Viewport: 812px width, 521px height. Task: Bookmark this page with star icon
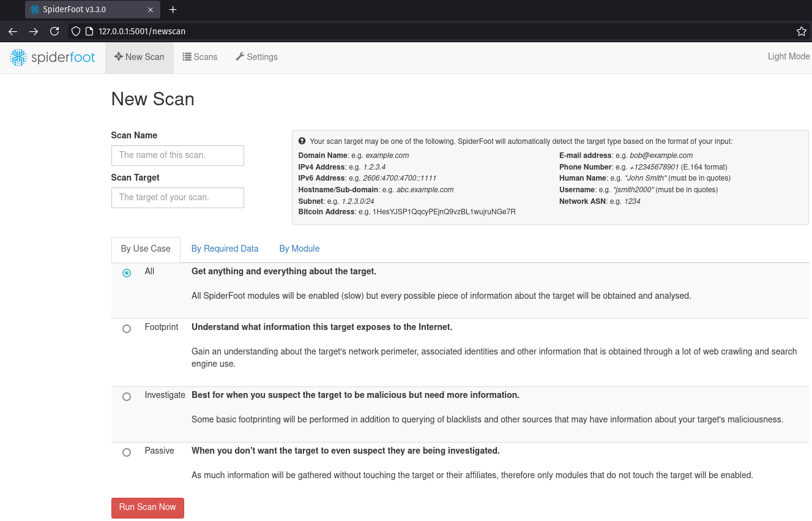coord(801,31)
